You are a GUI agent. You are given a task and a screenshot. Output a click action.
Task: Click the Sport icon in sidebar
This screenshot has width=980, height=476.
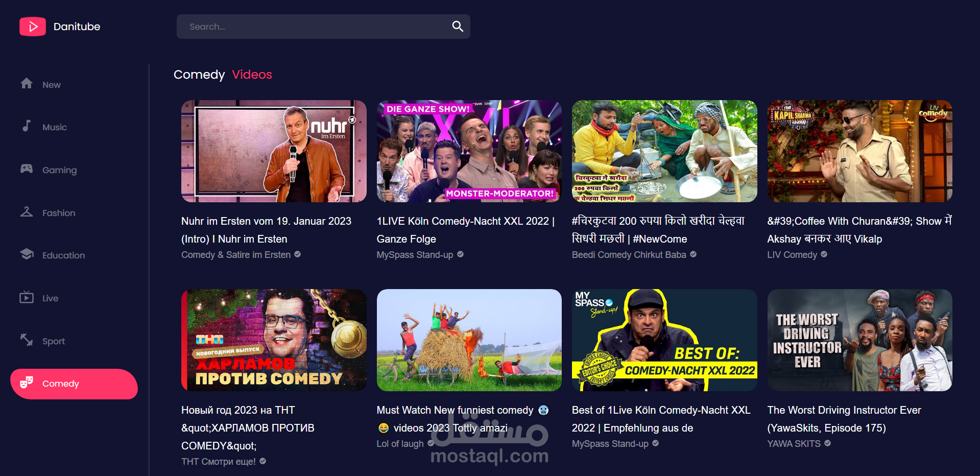pyautogui.click(x=27, y=340)
